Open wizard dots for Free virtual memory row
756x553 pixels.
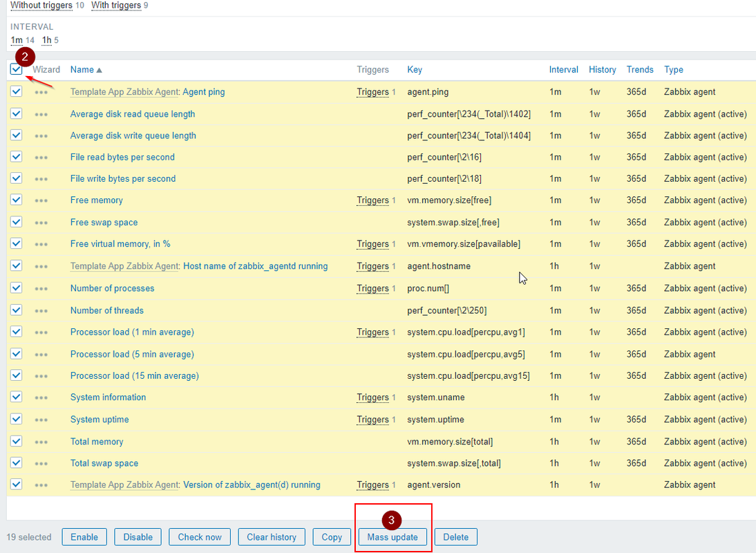click(x=41, y=244)
